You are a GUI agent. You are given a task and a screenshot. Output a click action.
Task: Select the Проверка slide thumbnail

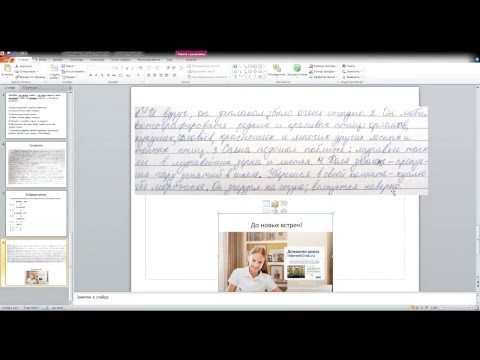click(36, 164)
